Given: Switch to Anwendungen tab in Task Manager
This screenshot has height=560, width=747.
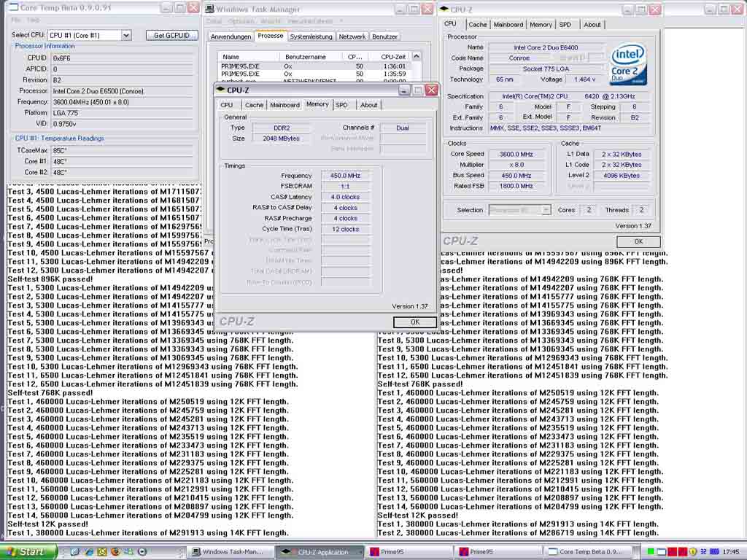Looking at the screenshot, I should [x=231, y=36].
